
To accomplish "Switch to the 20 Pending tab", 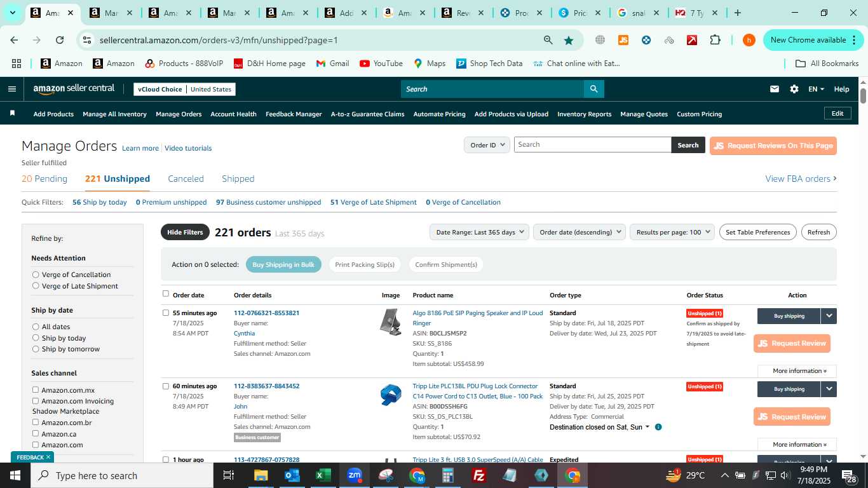I will click(x=44, y=179).
